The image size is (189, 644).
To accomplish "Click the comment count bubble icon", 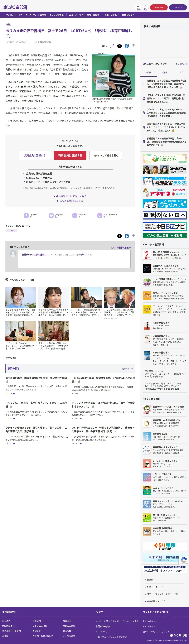I will 103,46.
